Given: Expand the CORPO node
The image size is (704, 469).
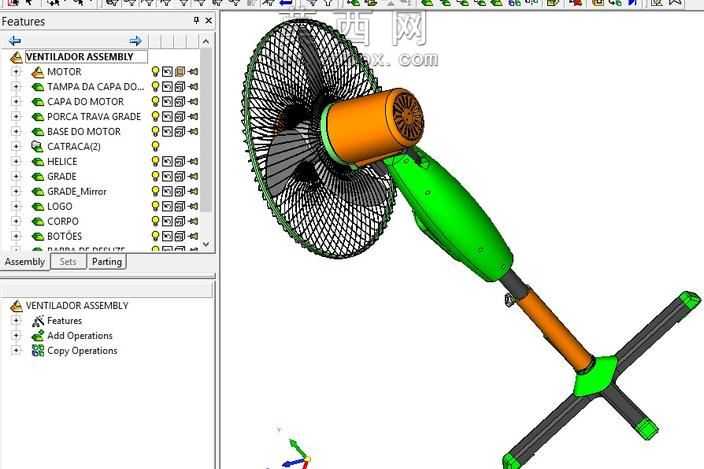Looking at the screenshot, I should pyautogui.click(x=16, y=221).
